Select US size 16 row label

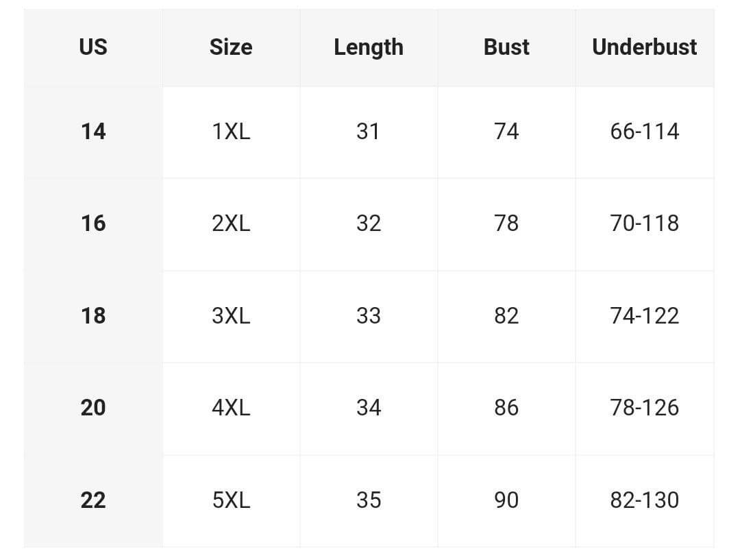93,223
